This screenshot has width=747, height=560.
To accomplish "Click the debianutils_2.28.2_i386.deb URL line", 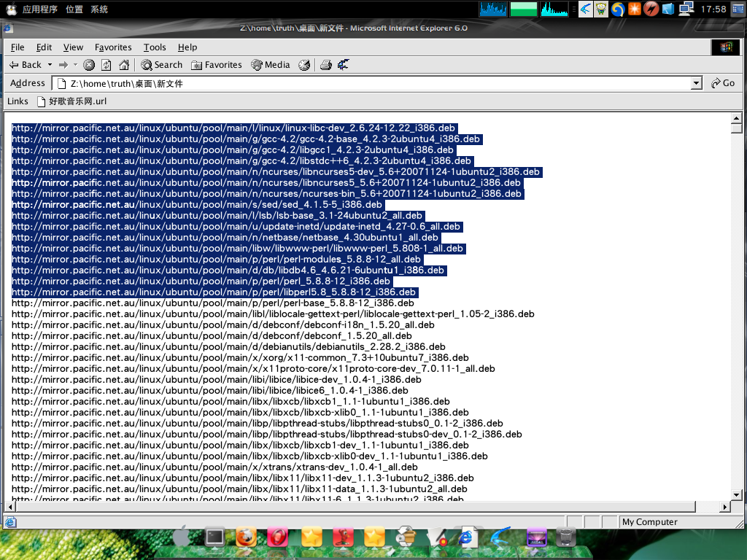I will coord(228,346).
